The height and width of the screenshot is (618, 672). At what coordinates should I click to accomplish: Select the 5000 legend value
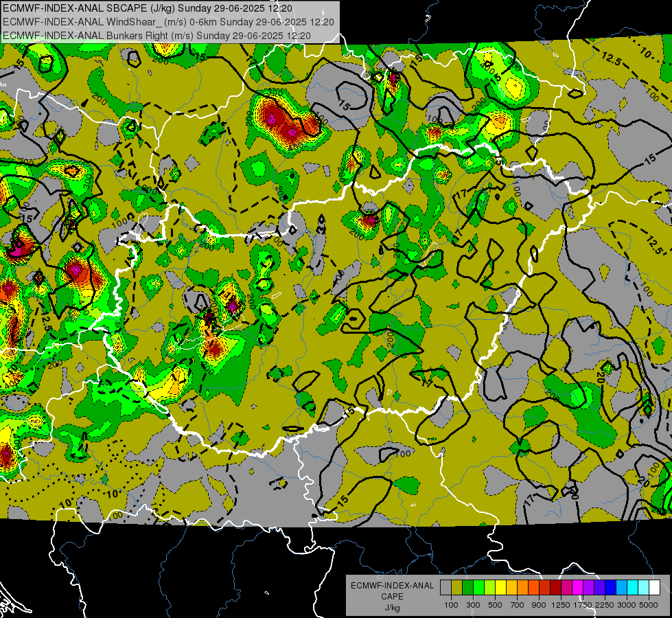pos(649,605)
